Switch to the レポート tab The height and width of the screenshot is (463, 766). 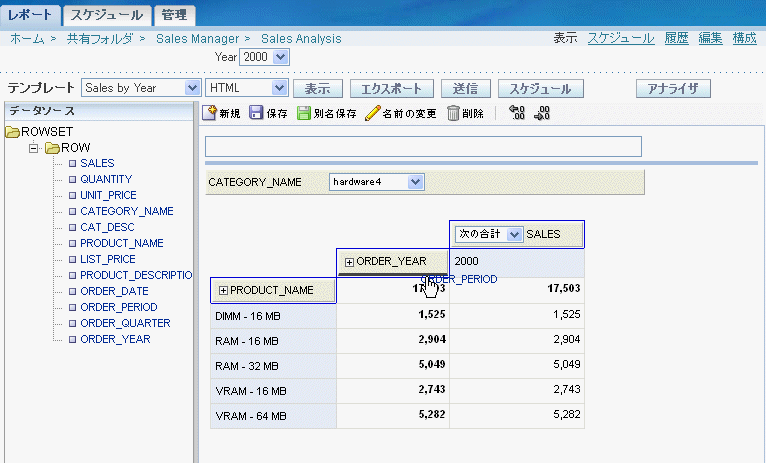point(30,15)
